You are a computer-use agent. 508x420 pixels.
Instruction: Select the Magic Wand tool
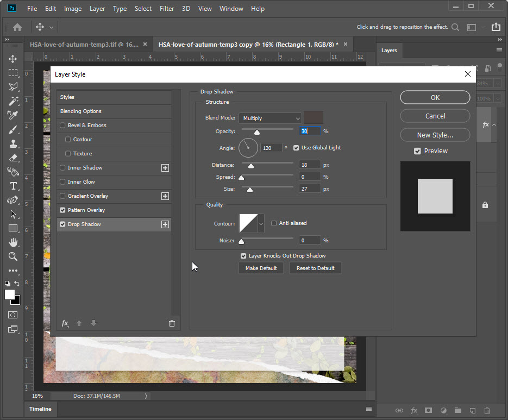point(13,101)
